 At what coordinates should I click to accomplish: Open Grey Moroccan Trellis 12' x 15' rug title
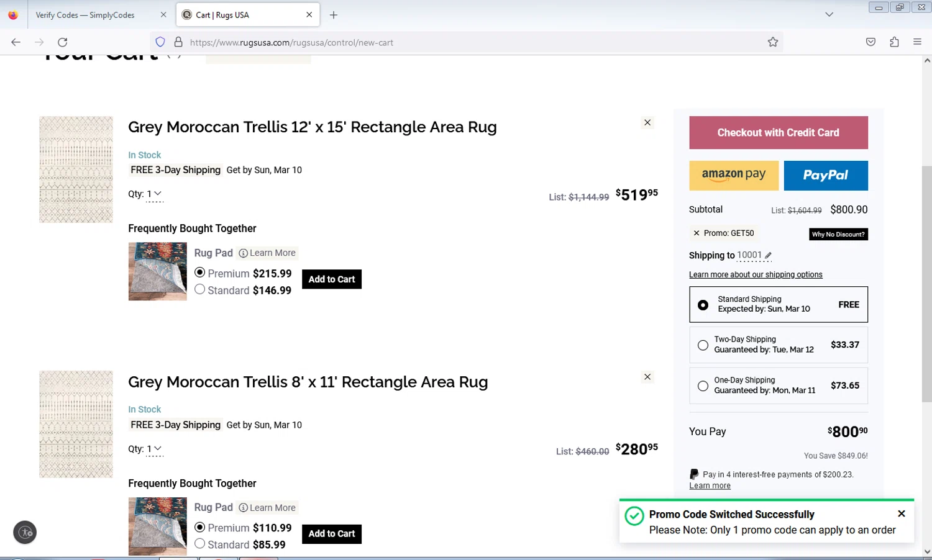[x=313, y=127]
